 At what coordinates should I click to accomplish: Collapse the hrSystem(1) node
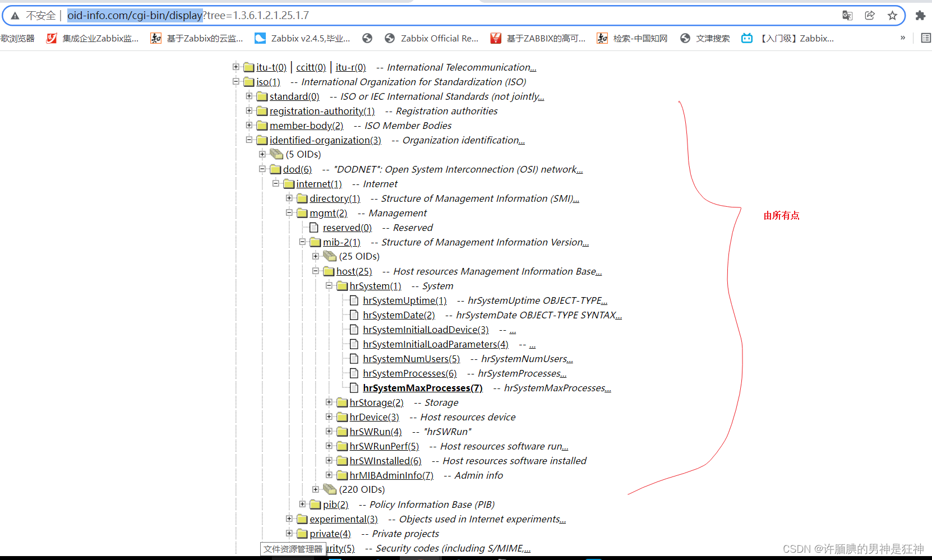pos(329,285)
